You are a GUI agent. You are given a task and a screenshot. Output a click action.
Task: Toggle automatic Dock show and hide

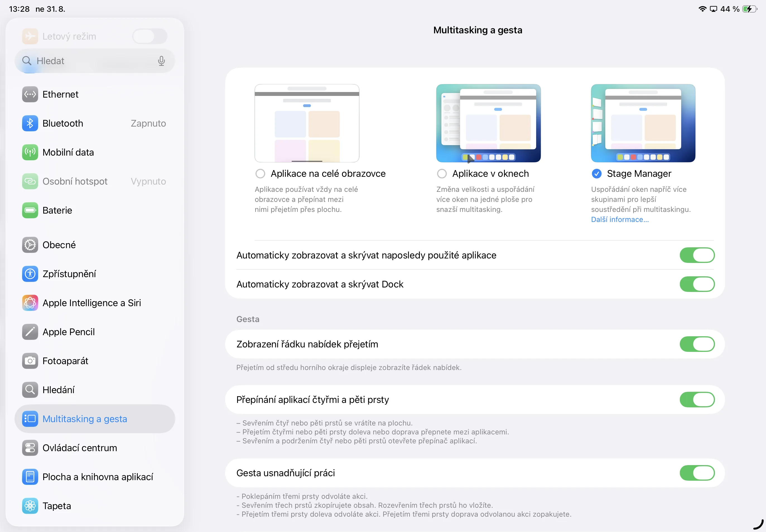(x=697, y=284)
